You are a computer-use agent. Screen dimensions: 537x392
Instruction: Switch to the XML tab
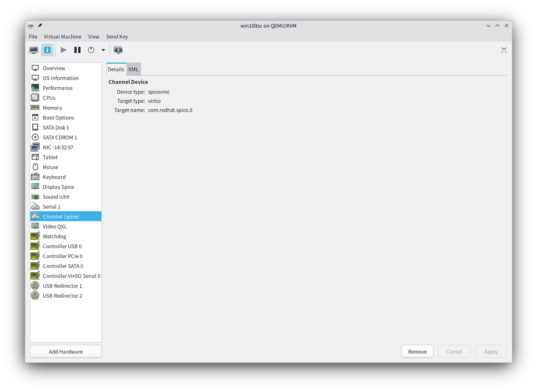point(133,69)
